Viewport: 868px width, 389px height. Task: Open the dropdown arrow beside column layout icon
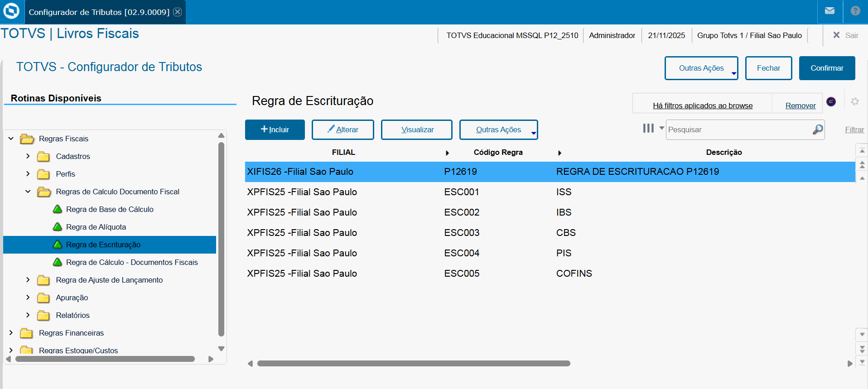661,128
